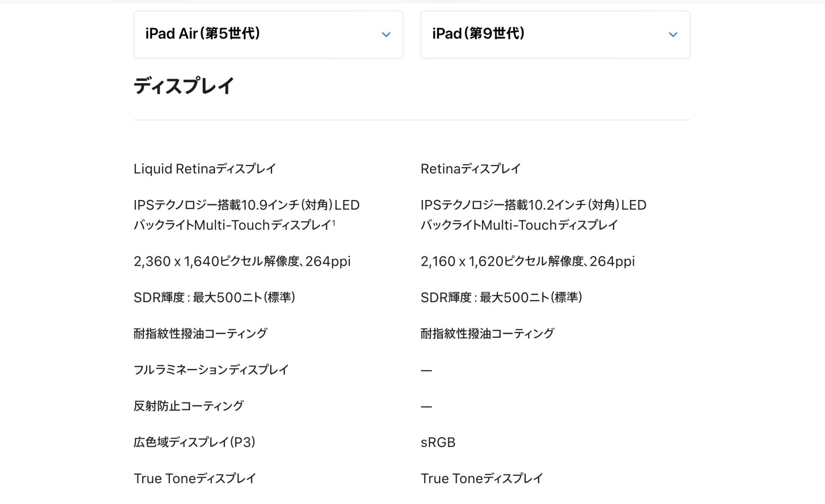Open the iPad (第9世代) model dropdown

pyautogui.click(x=555, y=34)
